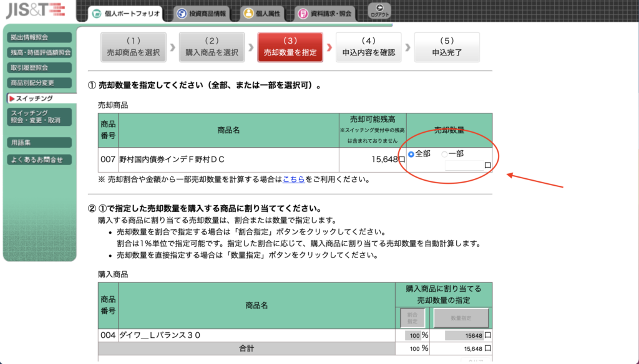Click the red arrow beside スイッチング

tap(12, 98)
